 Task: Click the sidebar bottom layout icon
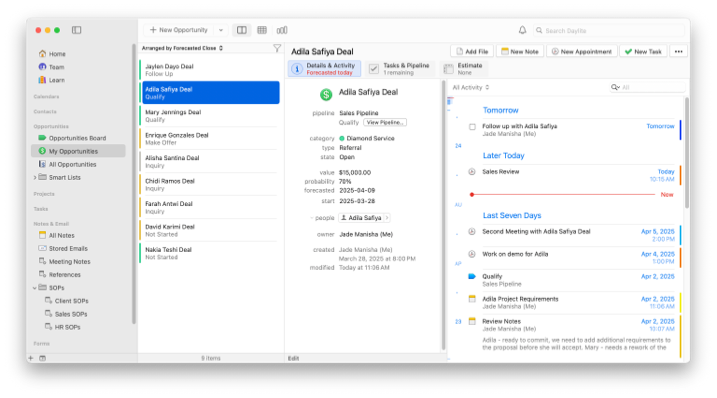(x=43, y=358)
